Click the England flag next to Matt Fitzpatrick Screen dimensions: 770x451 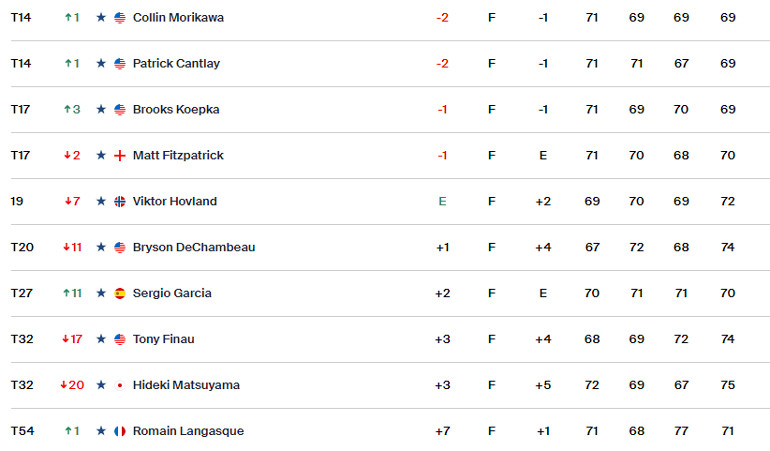[120, 156]
